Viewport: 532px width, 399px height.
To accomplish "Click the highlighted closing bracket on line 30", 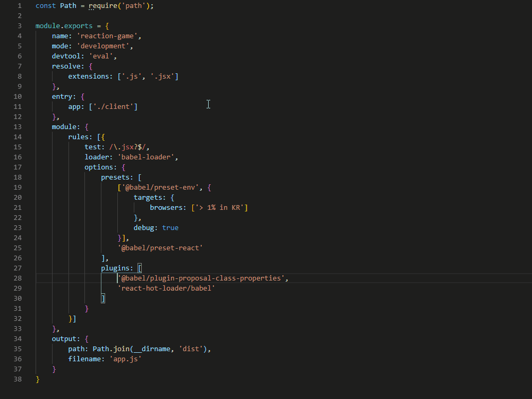I will (103, 299).
